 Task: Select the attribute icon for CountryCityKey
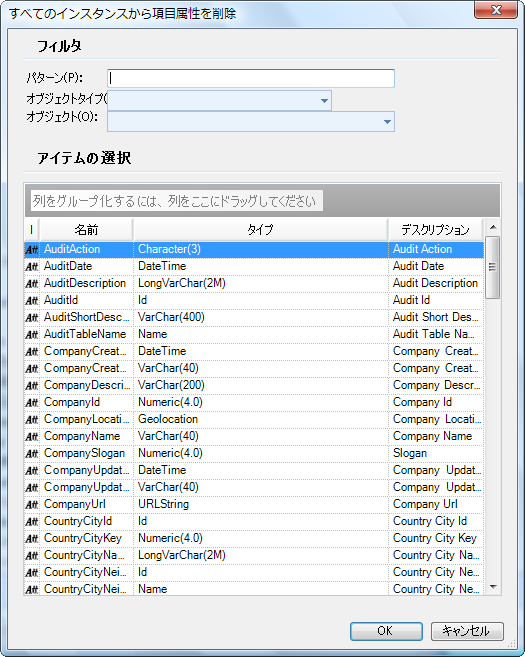point(31,538)
